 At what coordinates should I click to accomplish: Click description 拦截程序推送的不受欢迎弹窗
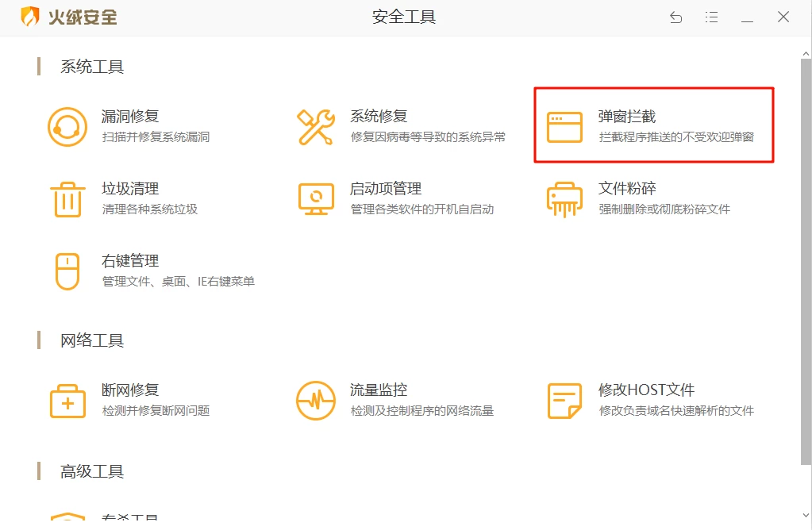coord(676,137)
